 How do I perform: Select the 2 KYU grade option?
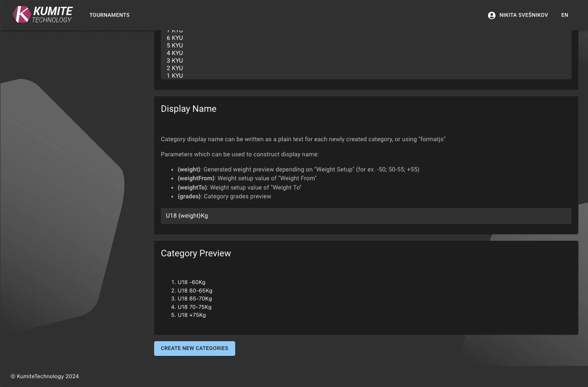click(x=175, y=68)
